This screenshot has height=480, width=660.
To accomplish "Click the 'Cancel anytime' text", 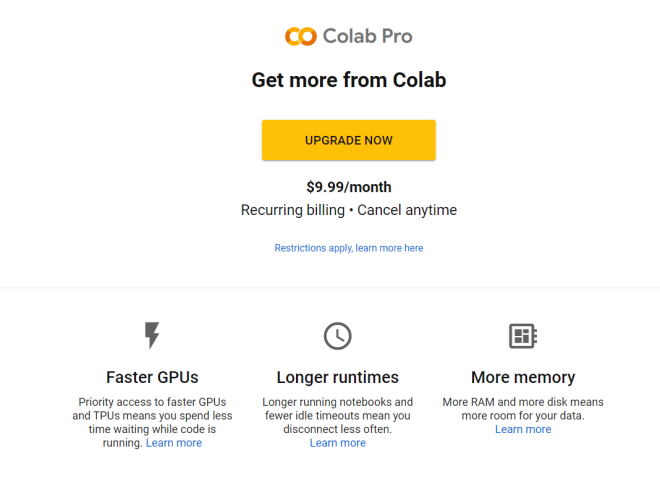I will click(x=407, y=210).
